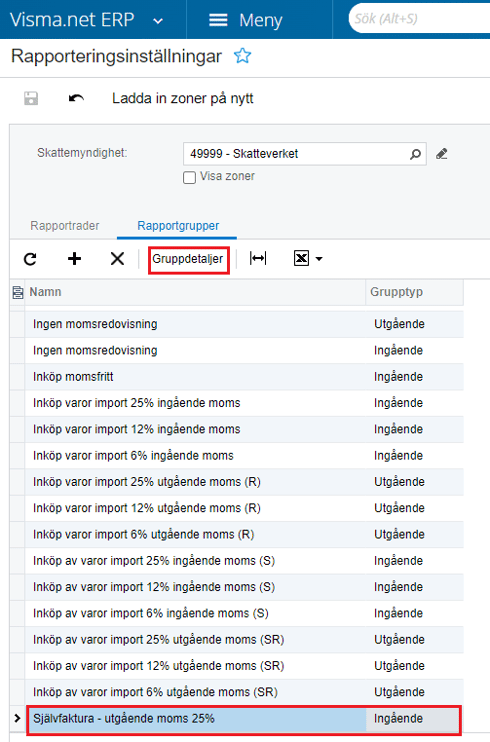The height and width of the screenshot is (742, 490).
Task: Click the Sök search field
Action: point(420,19)
